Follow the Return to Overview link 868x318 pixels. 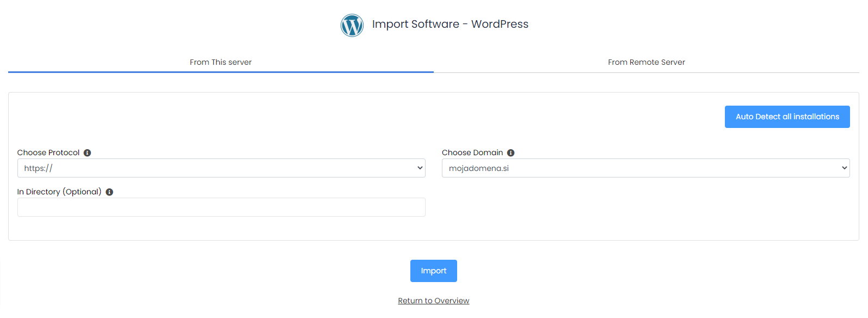[x=434, y=301]
